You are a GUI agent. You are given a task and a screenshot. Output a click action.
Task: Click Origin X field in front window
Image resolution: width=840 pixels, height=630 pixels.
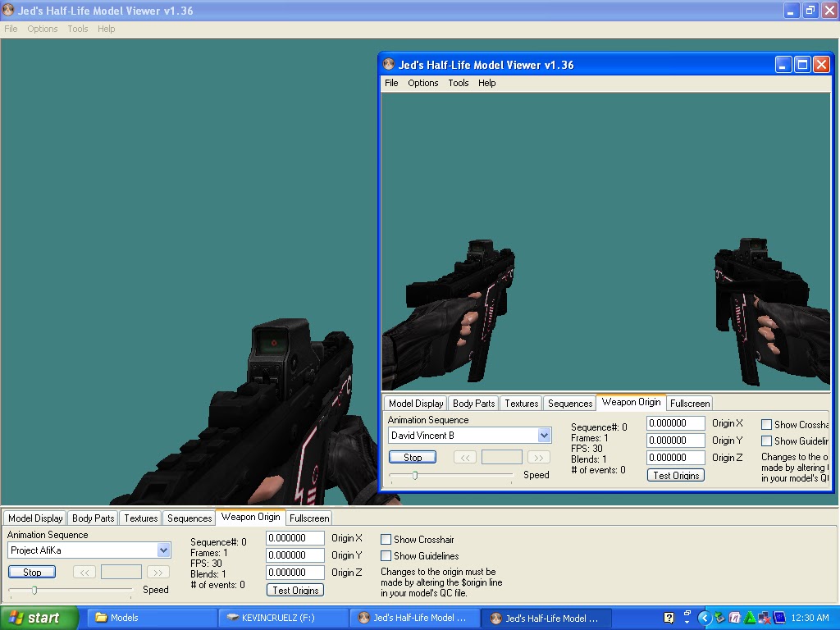pyautogui.click(x=676, y=423)
